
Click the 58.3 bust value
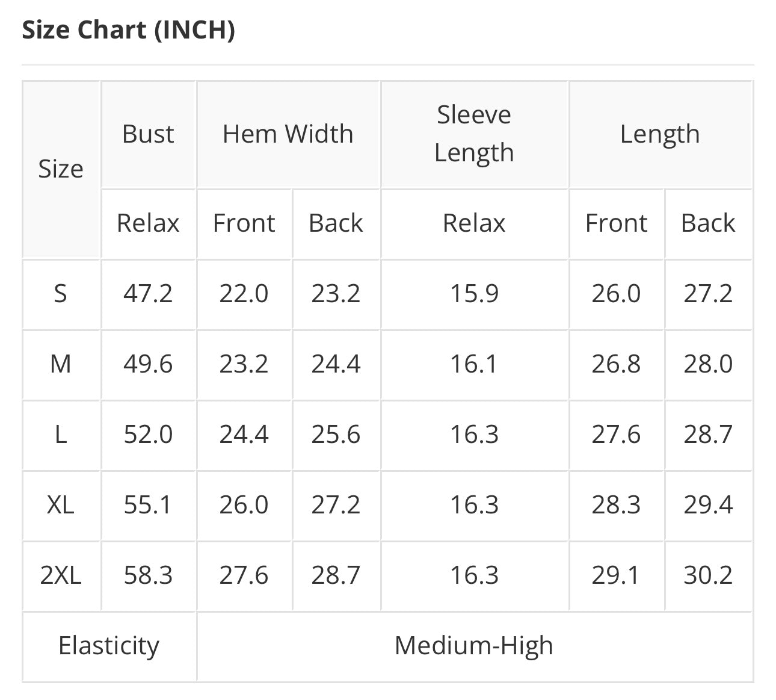[x=148, y=575]
